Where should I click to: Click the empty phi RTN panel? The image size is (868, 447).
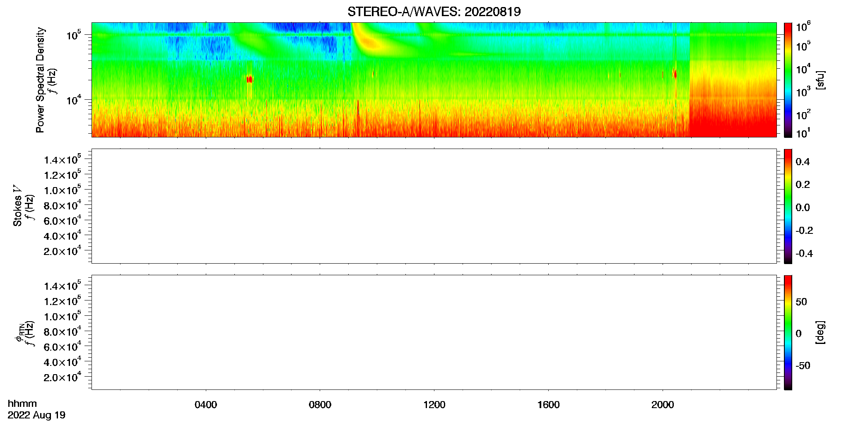coord(434,332)
